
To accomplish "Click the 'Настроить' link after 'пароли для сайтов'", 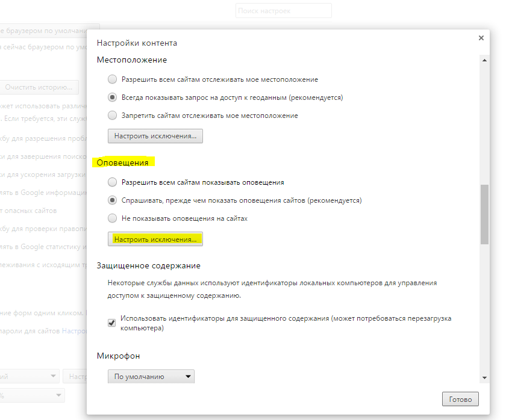I will point(75,331).
